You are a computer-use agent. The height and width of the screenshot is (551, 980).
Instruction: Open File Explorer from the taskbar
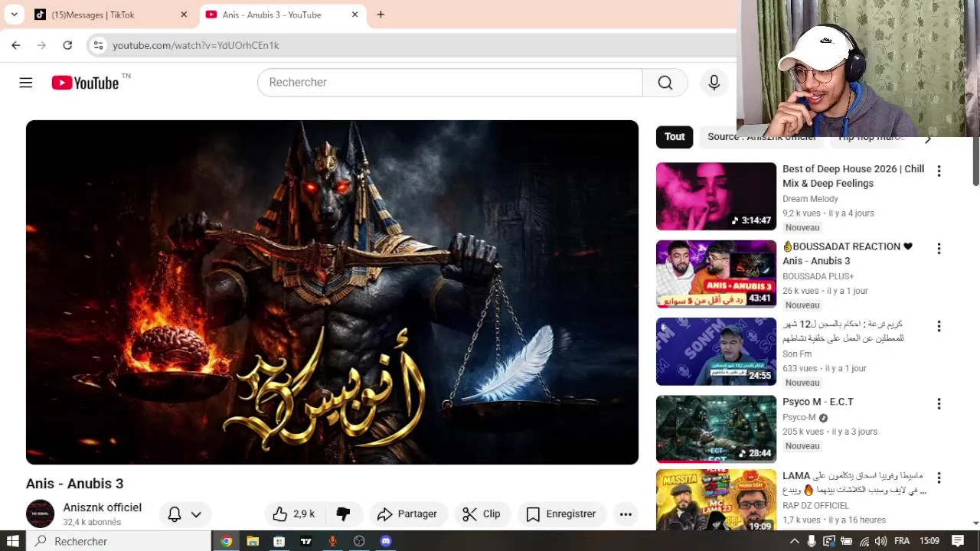253,541
